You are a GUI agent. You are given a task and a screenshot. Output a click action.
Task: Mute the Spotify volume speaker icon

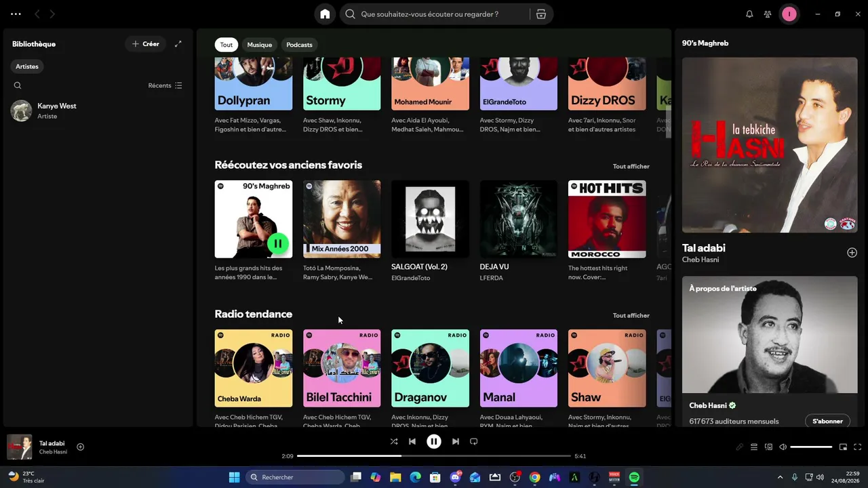[x=783, y=447]
